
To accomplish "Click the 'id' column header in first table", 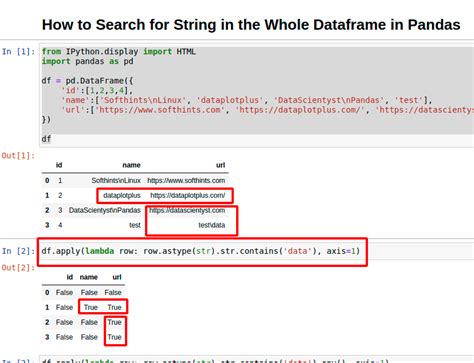I will tap(59, 165).
